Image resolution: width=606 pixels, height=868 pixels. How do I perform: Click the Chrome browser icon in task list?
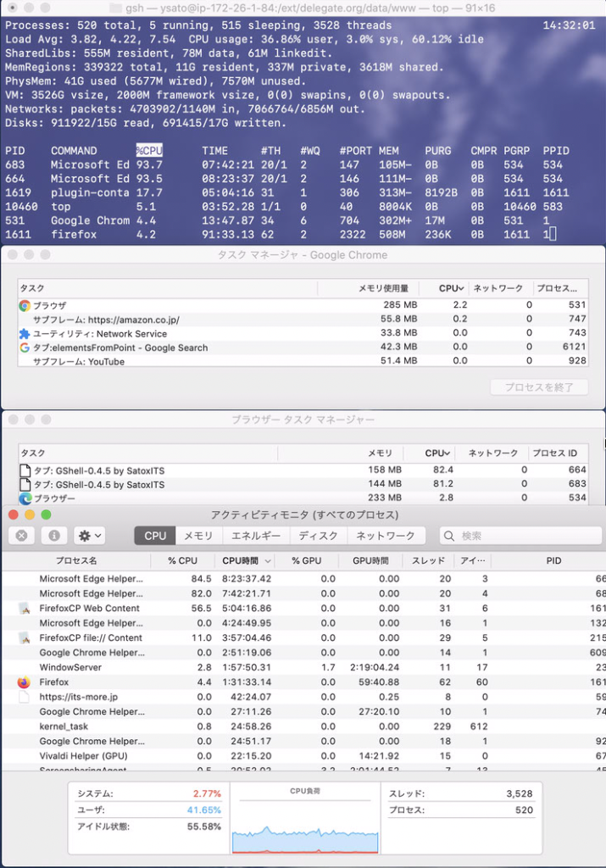tap(25, 305)
